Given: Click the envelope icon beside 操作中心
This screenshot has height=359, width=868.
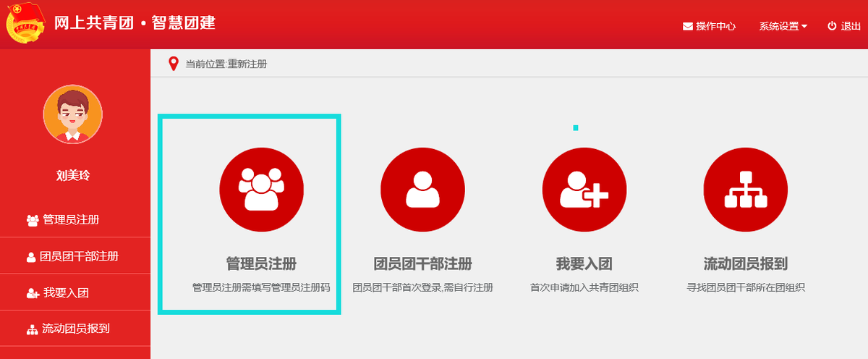Looking at the screenshot, I should pos(688,27).
